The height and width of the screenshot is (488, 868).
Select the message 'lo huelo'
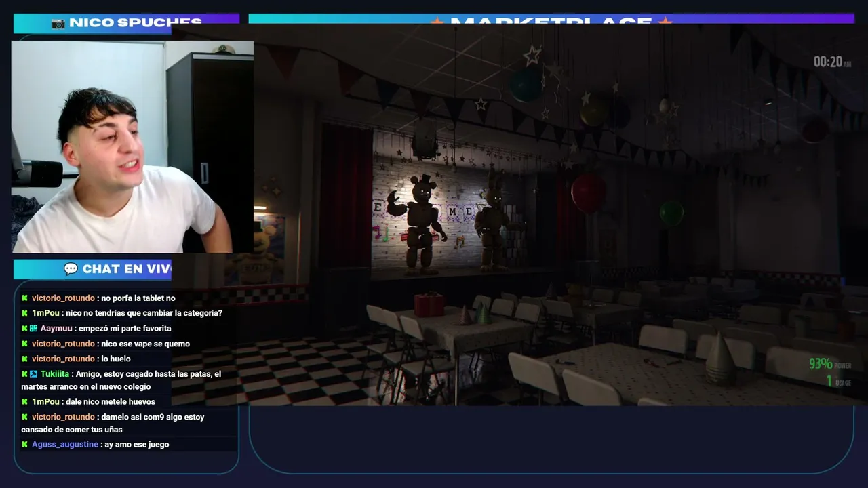point(116,359)
